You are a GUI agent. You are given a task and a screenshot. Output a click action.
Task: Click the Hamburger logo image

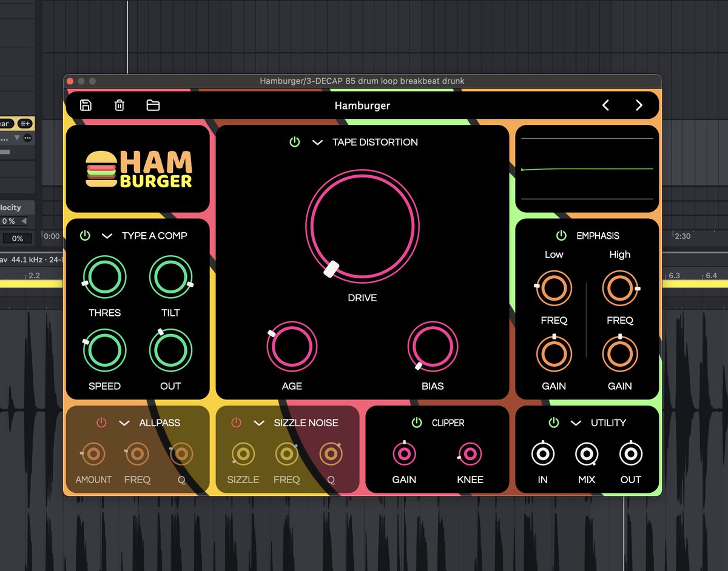coord(138,169)
